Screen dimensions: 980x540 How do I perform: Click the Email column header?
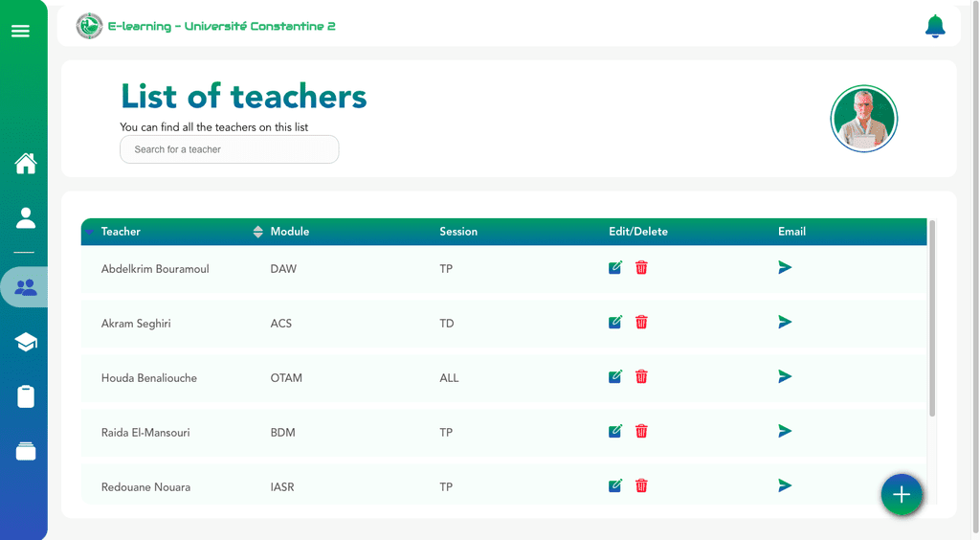(x=791, y=232)
